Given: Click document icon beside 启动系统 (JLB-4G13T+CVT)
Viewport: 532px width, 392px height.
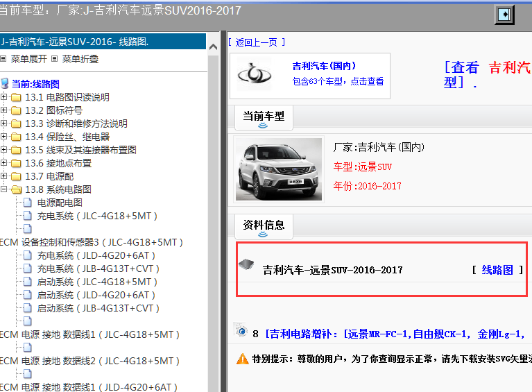Looking at the screenshot, I should 28,308.
